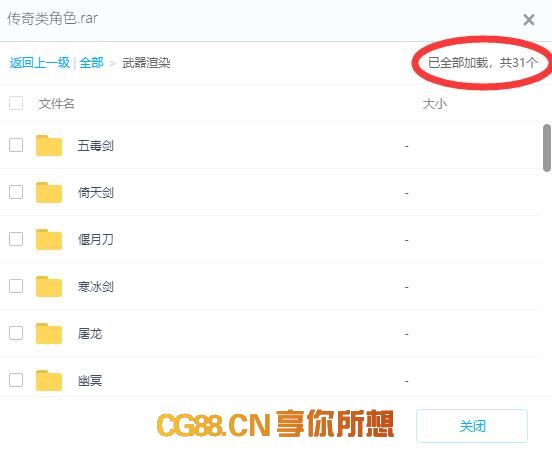The image size is (552, 452).
Task: Check the box for 偃月刀
Action: [x=16, y=239]
